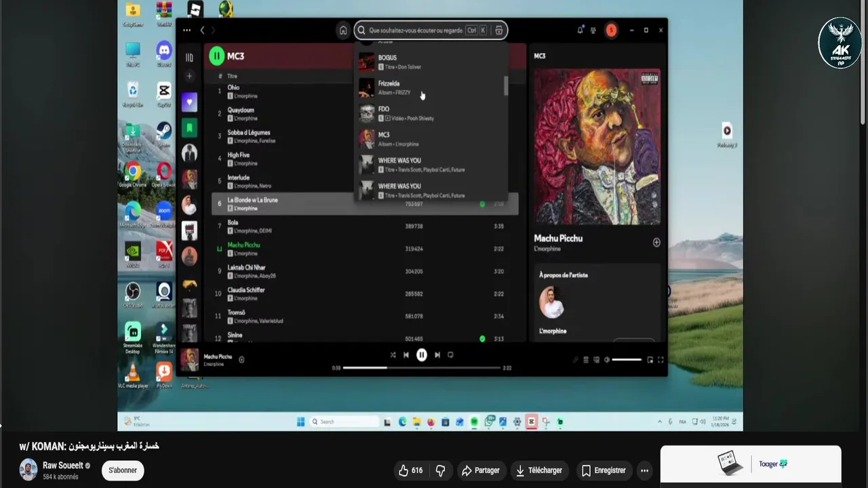This screenshot has width=868, height=488.
Task: Open the friends activity icon
Action: (x=593, y=30)
